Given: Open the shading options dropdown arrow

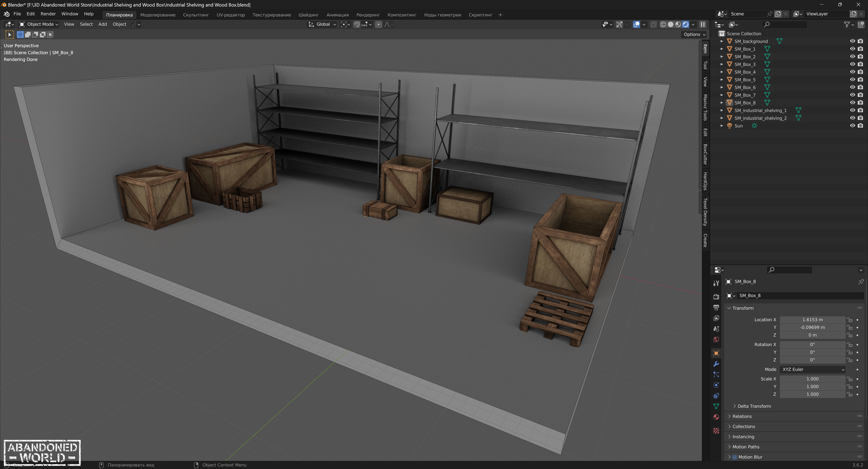Looking at the screenshot, I should pyautogui.click(x=693, y=24).
